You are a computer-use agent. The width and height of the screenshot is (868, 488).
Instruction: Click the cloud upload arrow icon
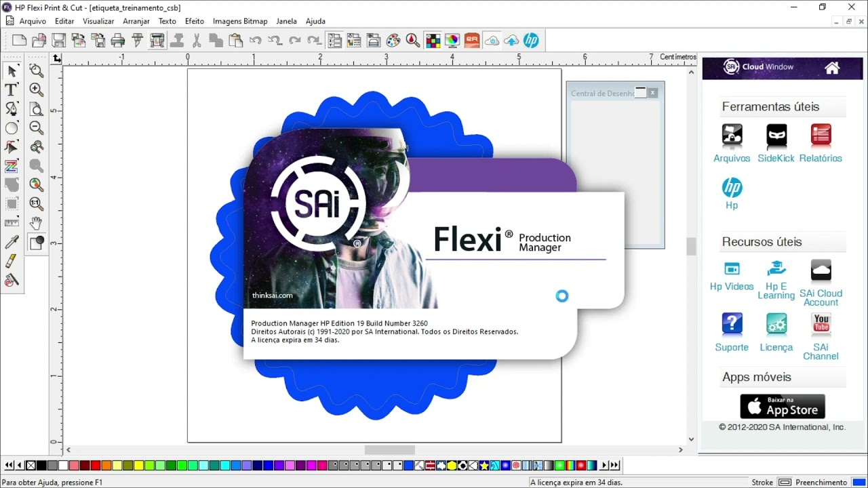coord(511,41)
